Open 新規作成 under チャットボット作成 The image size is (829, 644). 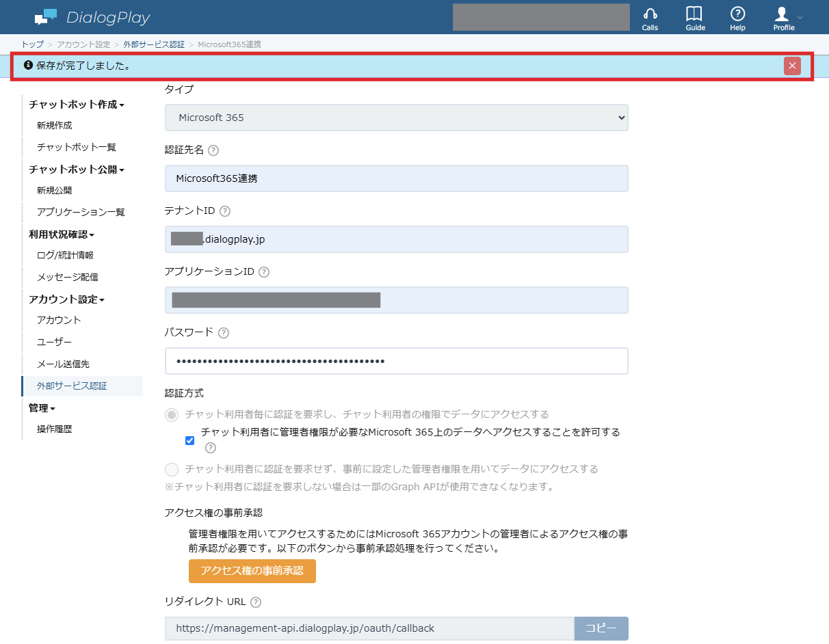[x=55, y=126]
